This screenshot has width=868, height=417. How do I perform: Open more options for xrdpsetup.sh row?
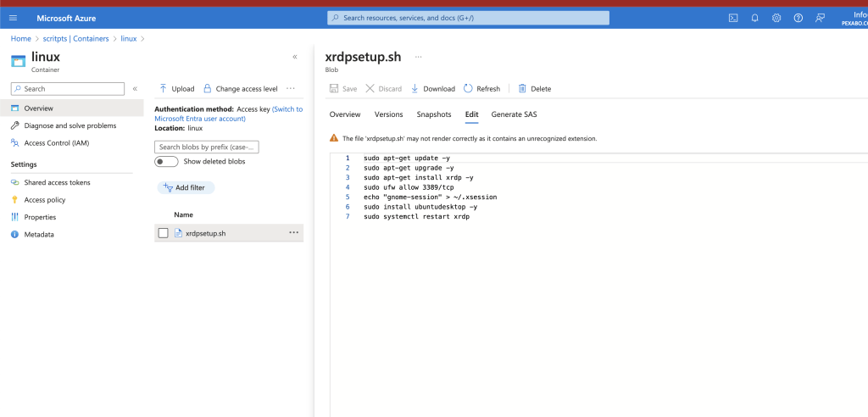coord(294,232)
